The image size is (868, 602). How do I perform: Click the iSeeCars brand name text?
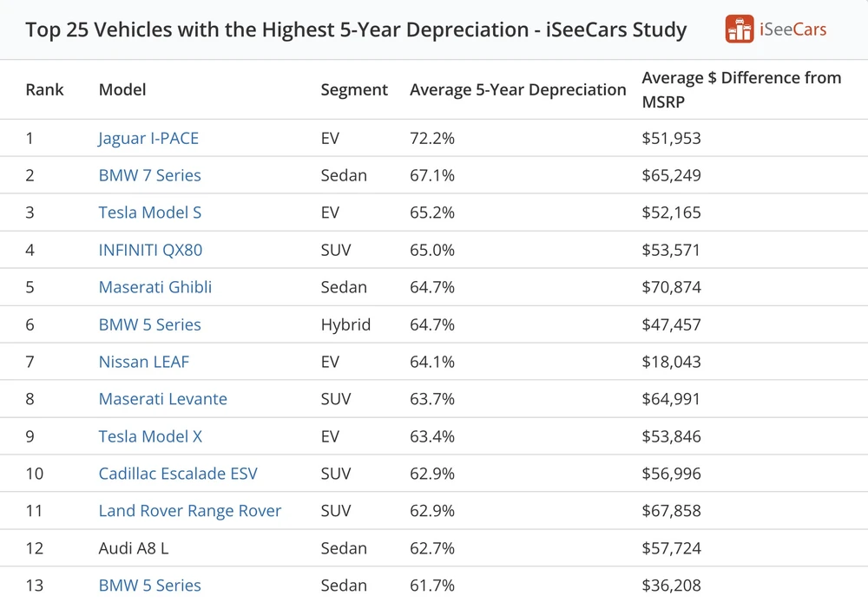pyautogui.click(x=792, y=29)
